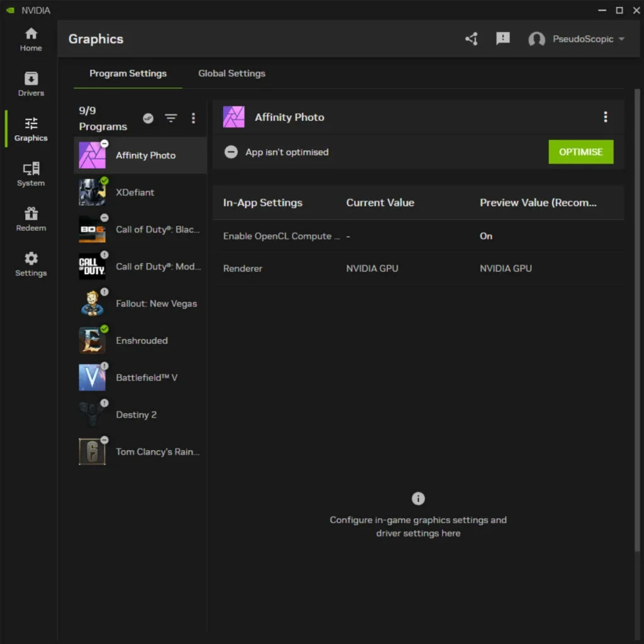Select the Graphics sidebar item
Screen dimensions: 644x644
pos(31,129)
